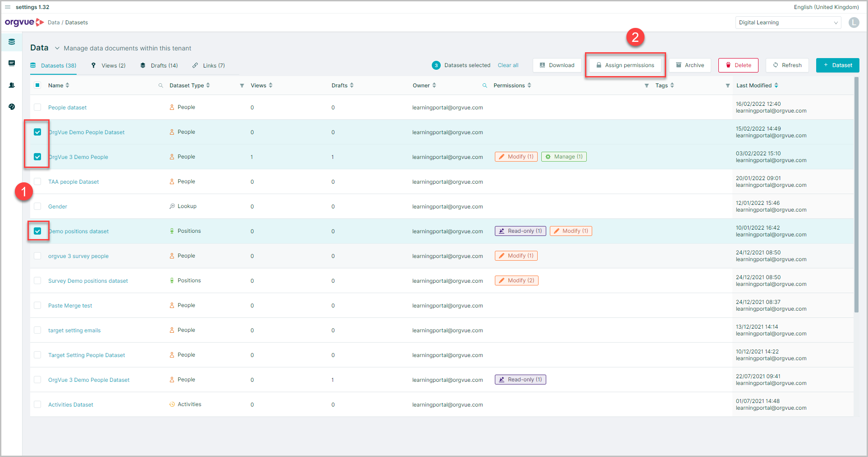
Task: Switch to the Views (2) tab
Action: click(x=108, y=66)
